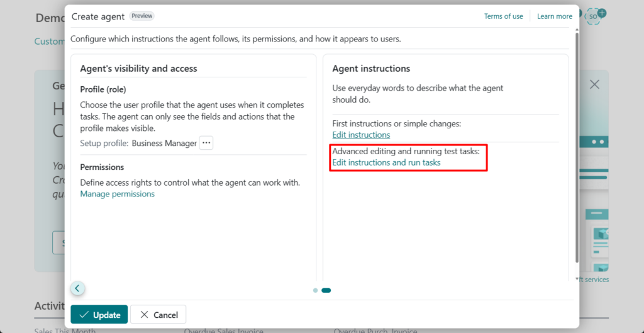Image resolution: width=644 pixels, height=333 pixels.
Task: Open Manage permissions link
Action: (x=117, y=194)
